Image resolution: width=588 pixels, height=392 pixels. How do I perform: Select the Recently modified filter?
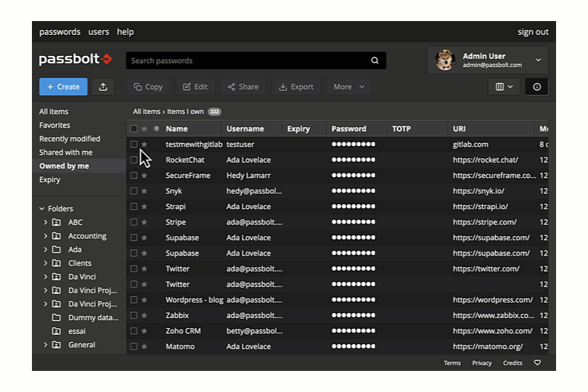[x=70, y=139]
